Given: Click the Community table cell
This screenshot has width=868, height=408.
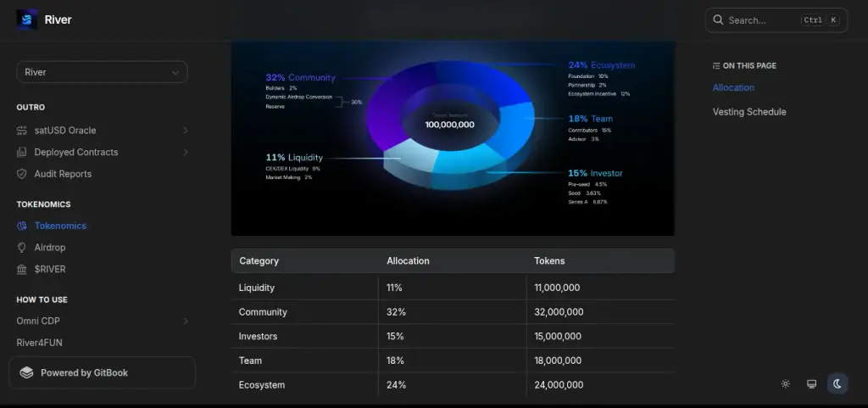Looking at the screenshot, I should (304, 312).
